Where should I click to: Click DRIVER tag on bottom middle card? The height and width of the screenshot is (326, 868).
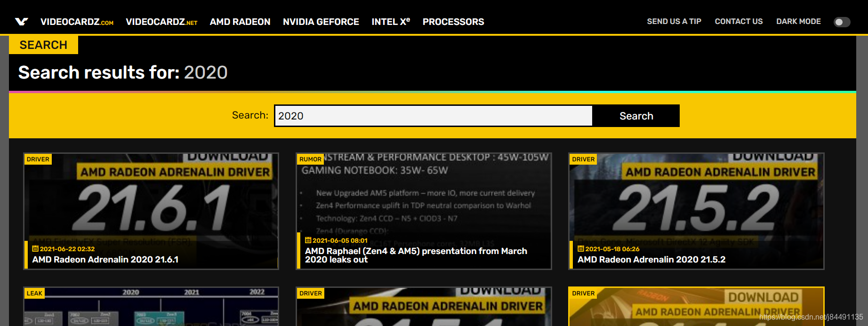[311, 293]
